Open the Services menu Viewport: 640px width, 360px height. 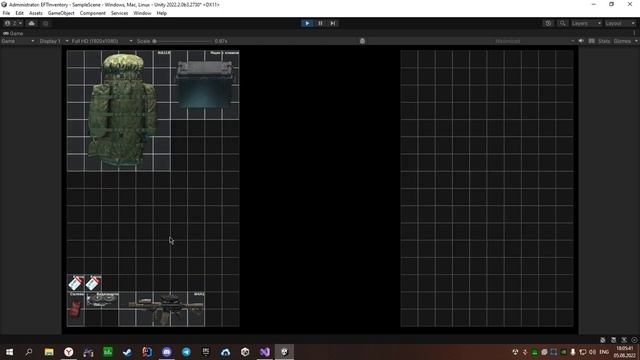coord(120,13)
